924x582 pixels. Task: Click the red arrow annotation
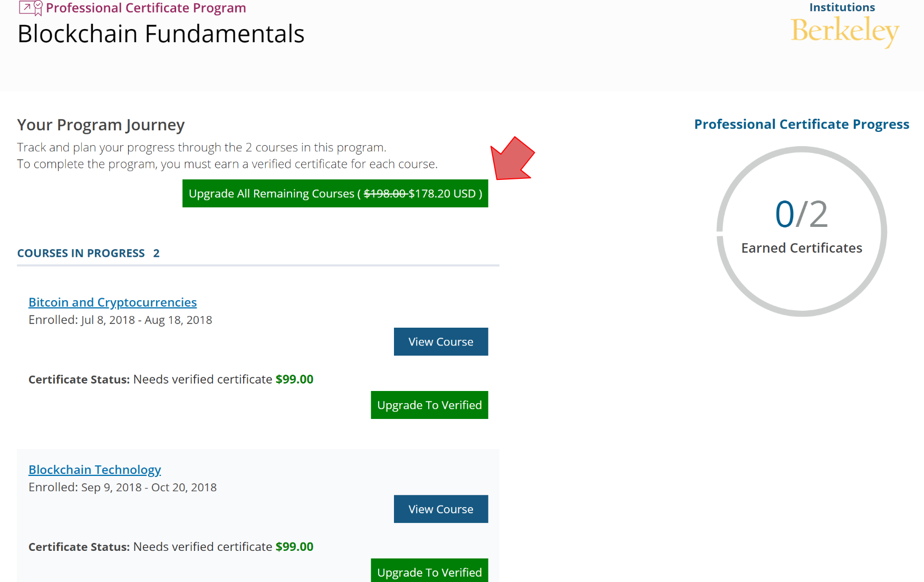(x=511, y=159)
